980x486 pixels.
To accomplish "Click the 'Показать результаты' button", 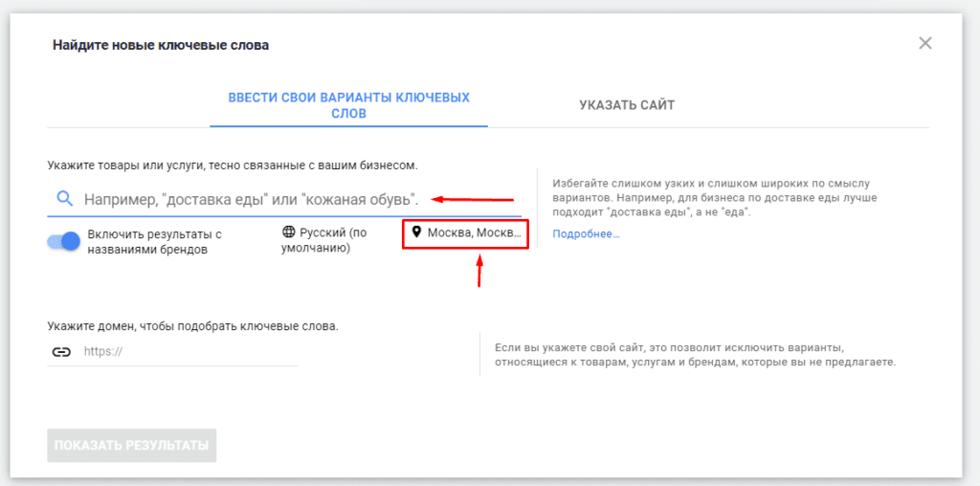I will click(132, 446).
